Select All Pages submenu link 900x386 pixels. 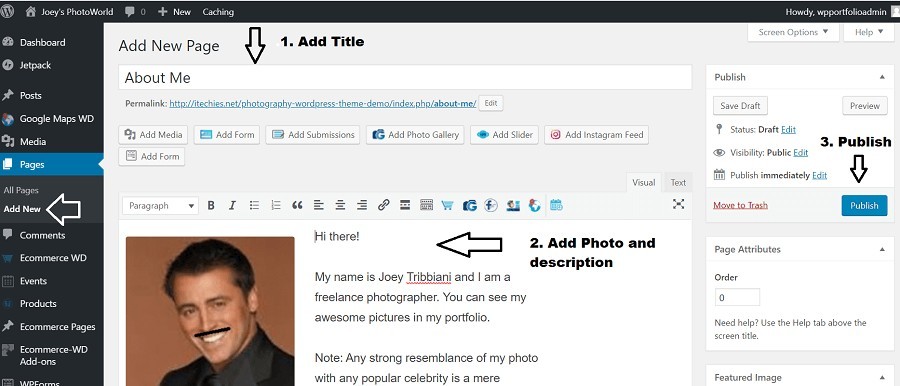[x=21, y=190]
